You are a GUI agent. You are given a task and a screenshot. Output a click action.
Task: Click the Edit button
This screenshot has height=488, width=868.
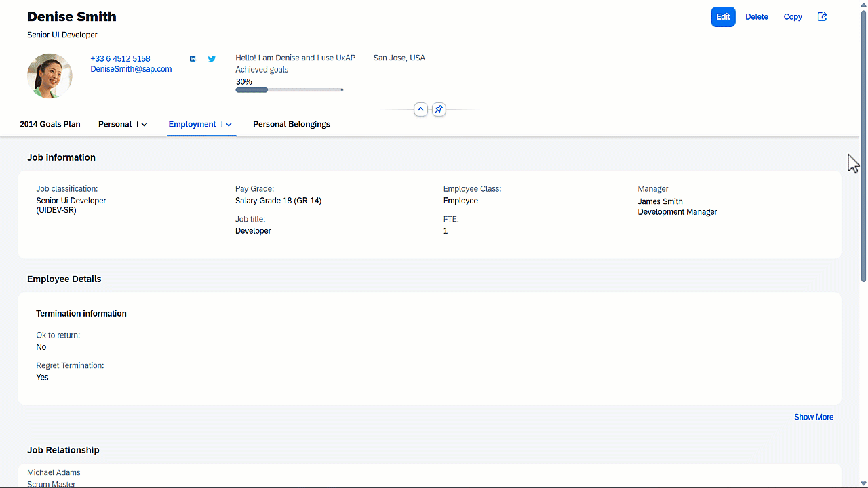723,17
